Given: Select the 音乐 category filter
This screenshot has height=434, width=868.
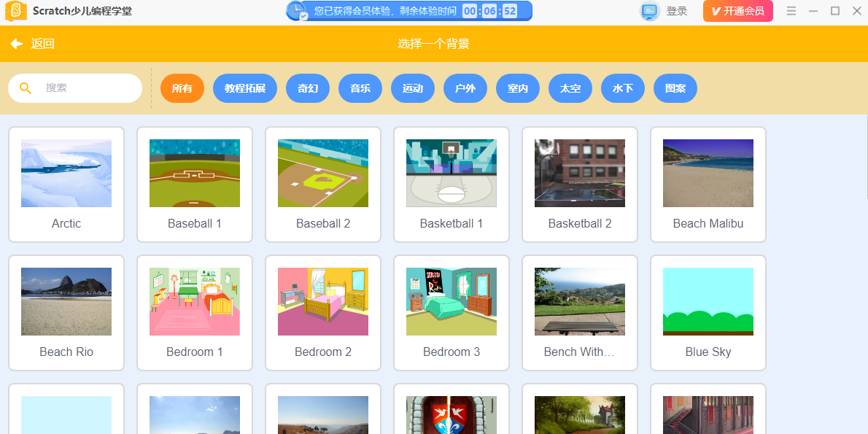Looking at the screenshot, I should tap(360, 88).
